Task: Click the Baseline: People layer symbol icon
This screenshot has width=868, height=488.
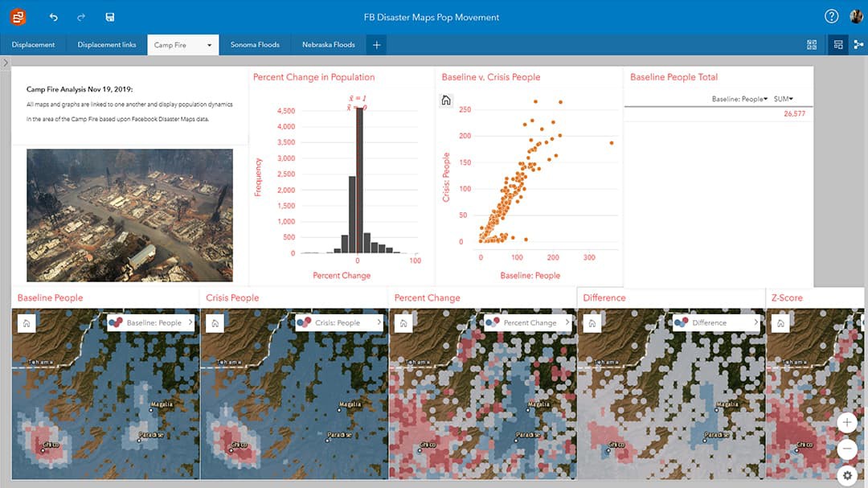Action: click(116, 322)
